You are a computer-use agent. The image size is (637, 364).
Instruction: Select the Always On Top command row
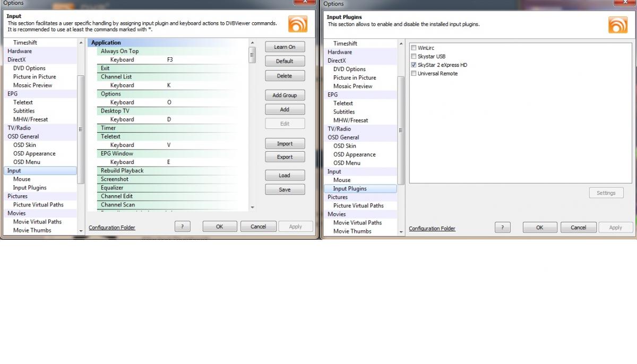tap(120, 51)
